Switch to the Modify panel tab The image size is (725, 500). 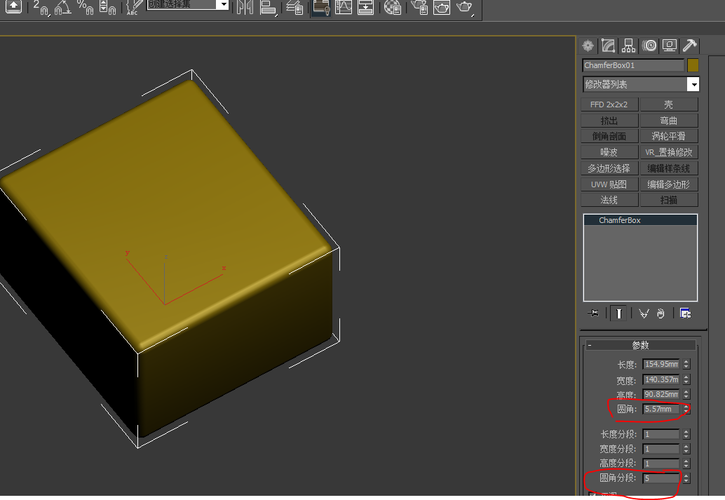click(608, 45)
